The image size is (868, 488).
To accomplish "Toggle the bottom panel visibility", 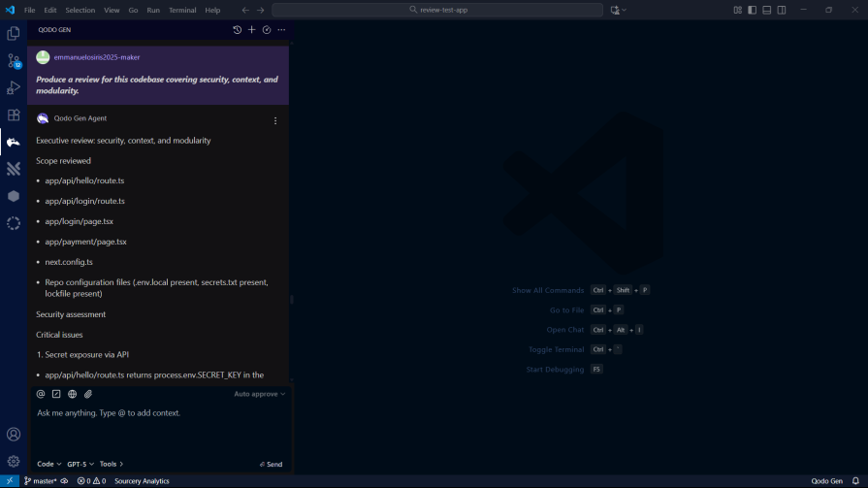I will click(767, 10).
